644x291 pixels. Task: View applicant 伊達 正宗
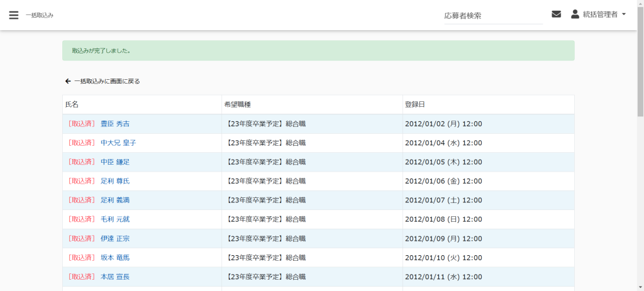[115, 238]
